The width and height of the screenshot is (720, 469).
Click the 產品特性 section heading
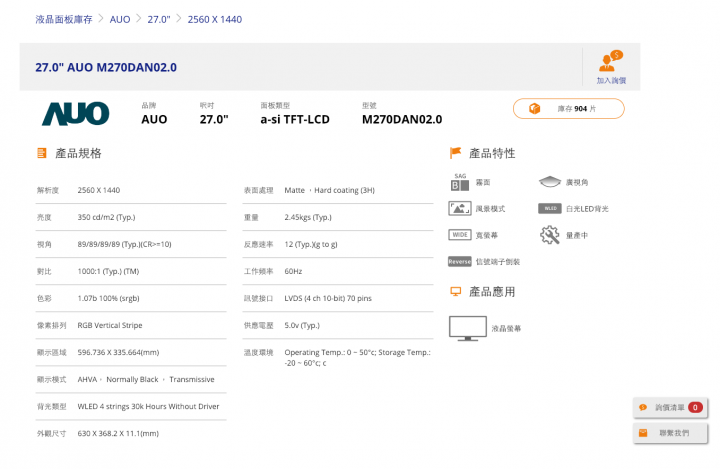492,153
